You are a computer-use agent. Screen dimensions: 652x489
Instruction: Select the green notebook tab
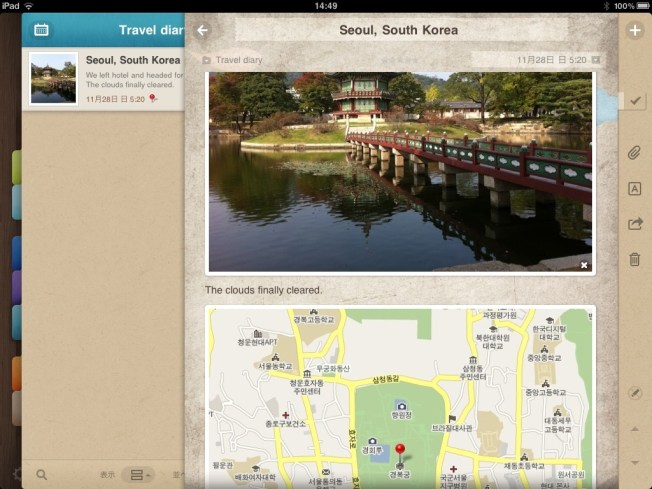[x=16, y=167]
